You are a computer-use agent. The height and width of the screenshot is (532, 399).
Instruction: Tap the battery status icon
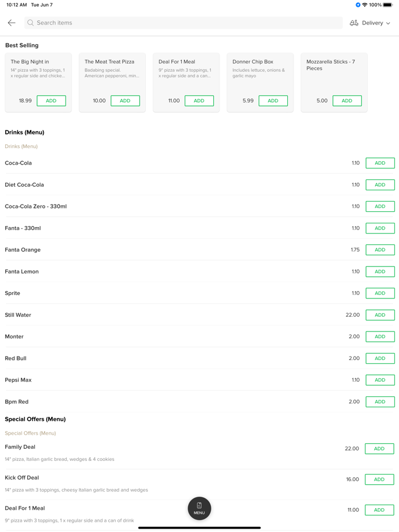pyautogui.click(x=388, y=5)
